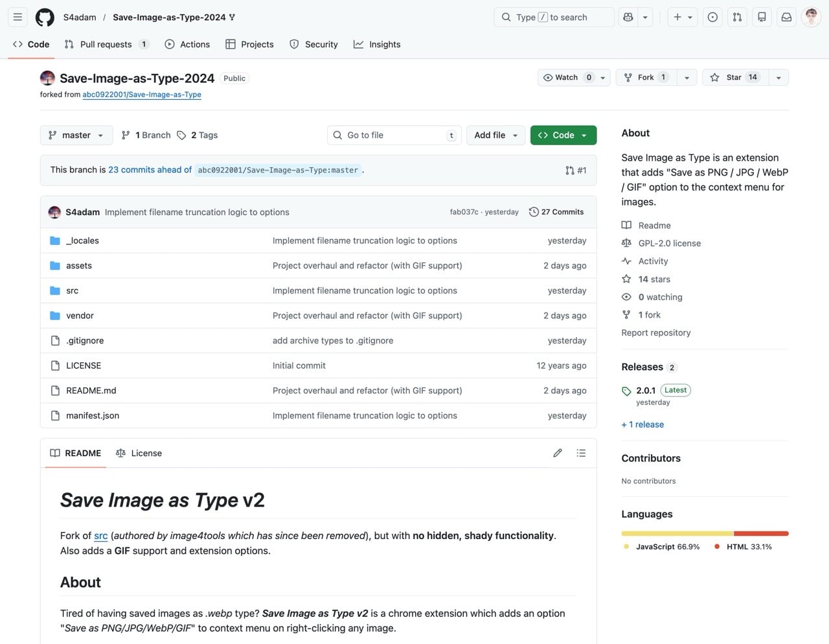Open the notifications inbox icon
The width and height of the screenshot is (829, 644).
[786, 17]
